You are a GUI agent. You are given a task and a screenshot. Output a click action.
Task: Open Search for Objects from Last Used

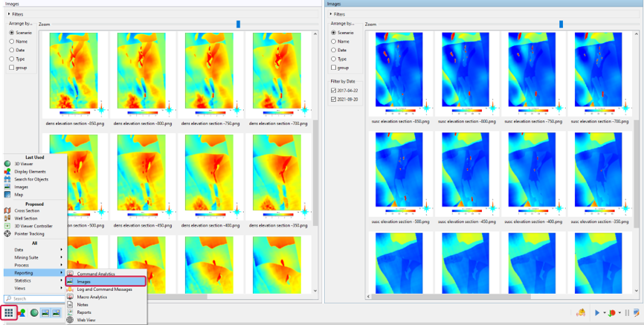35,179
